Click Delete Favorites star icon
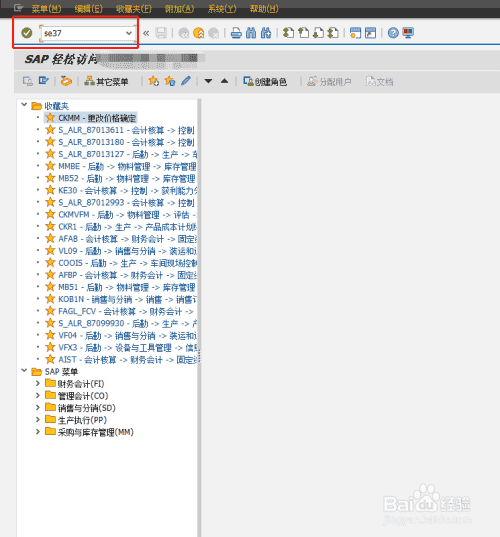The image size is (500, 537). tap(170, 81)
